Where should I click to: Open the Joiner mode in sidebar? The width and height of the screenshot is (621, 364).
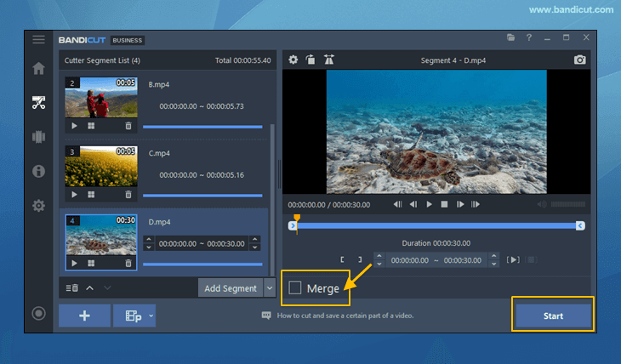(x=38, y=136)
